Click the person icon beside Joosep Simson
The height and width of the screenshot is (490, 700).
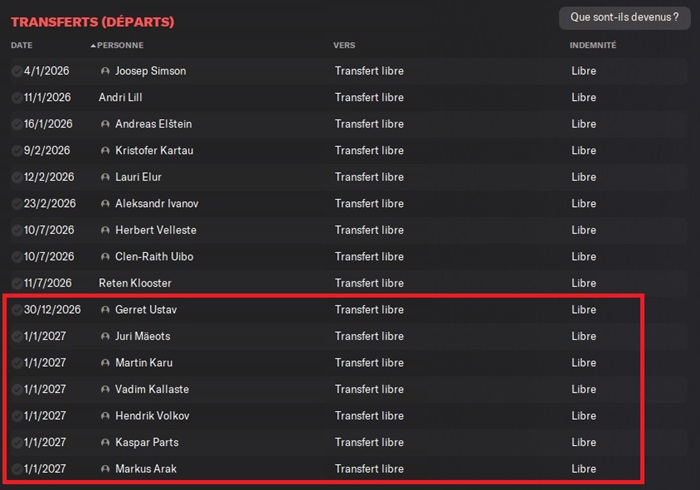(x=105, y=71)
